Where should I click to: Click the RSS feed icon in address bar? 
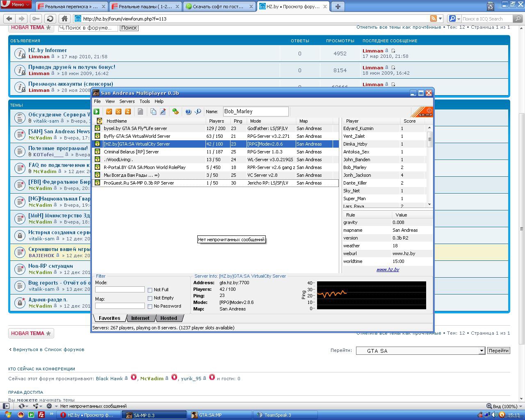433,18
